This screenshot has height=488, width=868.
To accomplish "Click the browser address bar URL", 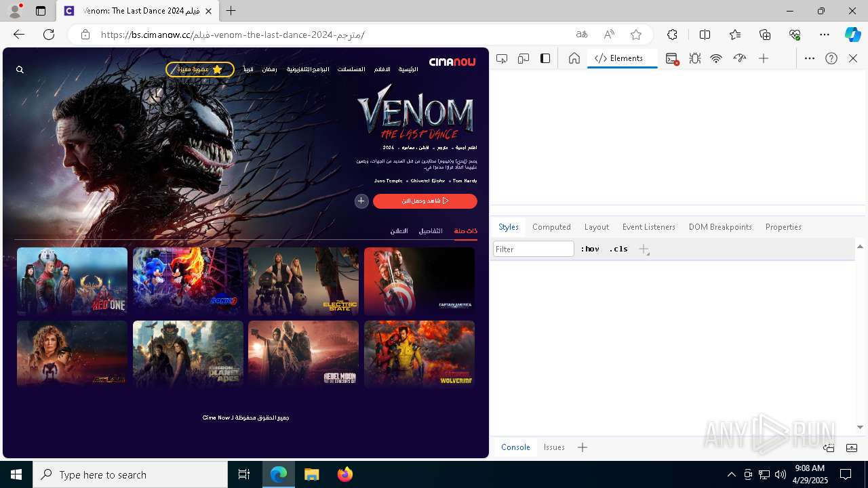I will tap(233, 35).
